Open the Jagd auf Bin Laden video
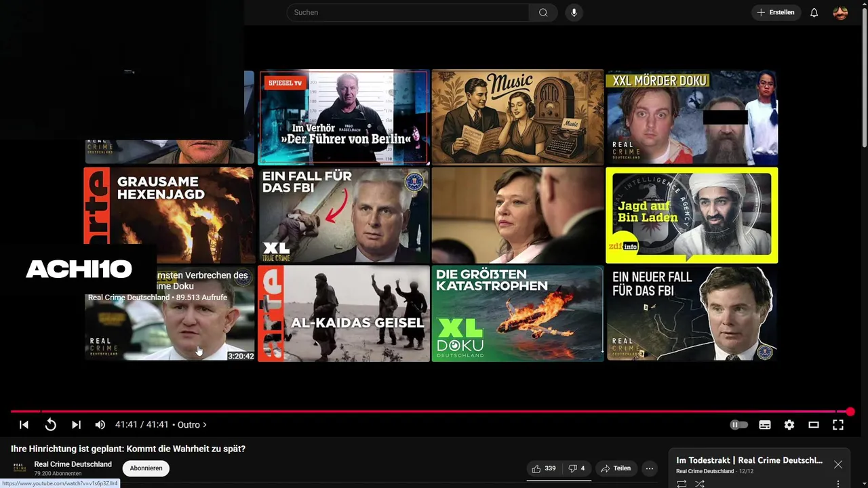 coord(692,216)
